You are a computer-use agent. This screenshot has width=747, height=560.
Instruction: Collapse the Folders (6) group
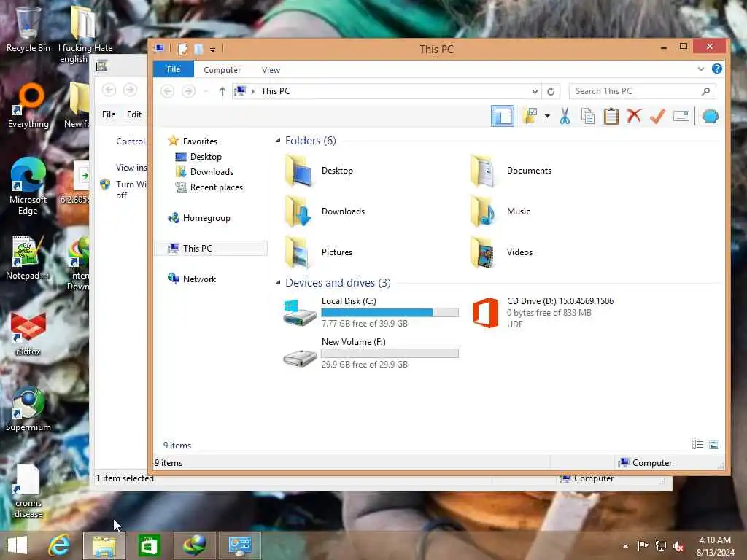(x=278, y=141)
